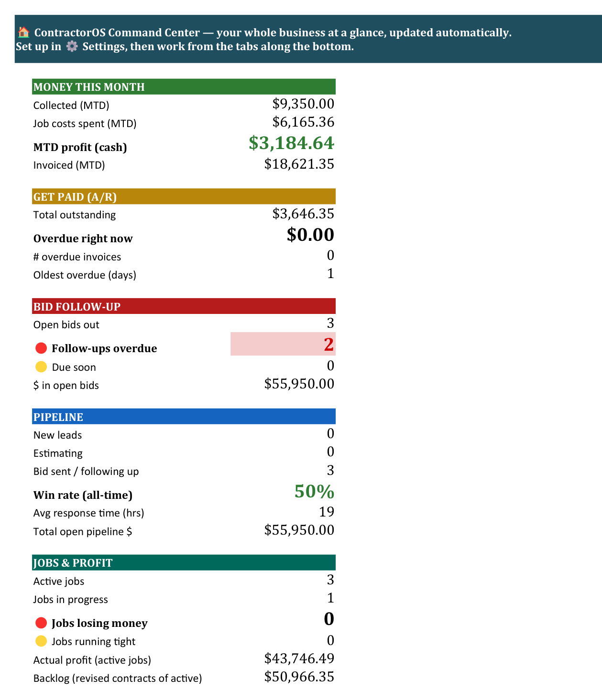Screen dimensions: 602x700
Task: Click the Invoiced (MTD) label
Action: (69, 165)
